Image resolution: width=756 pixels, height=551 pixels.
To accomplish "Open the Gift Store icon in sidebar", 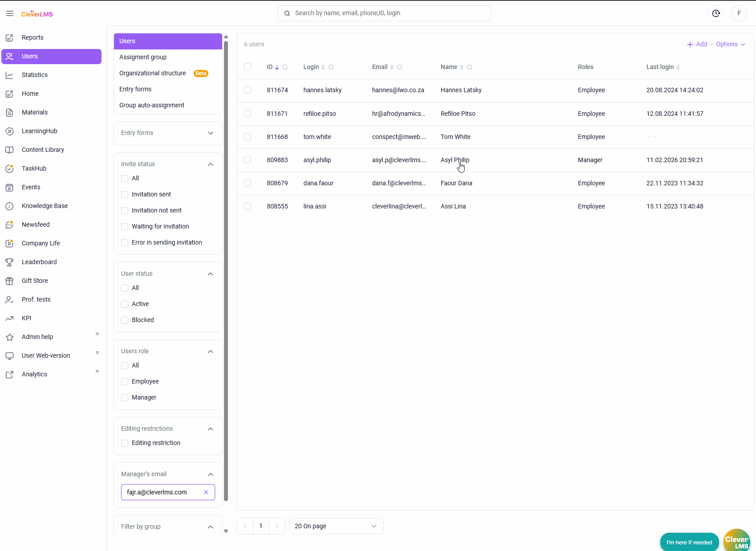I will click(x=9, y=281).
